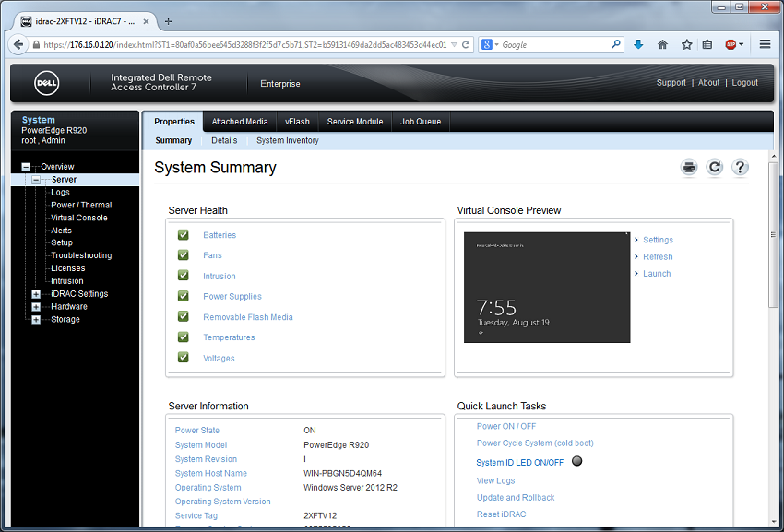Switch to the Attached Media tab
Viewport: 784px width, 532px height.
pos(240,122)
